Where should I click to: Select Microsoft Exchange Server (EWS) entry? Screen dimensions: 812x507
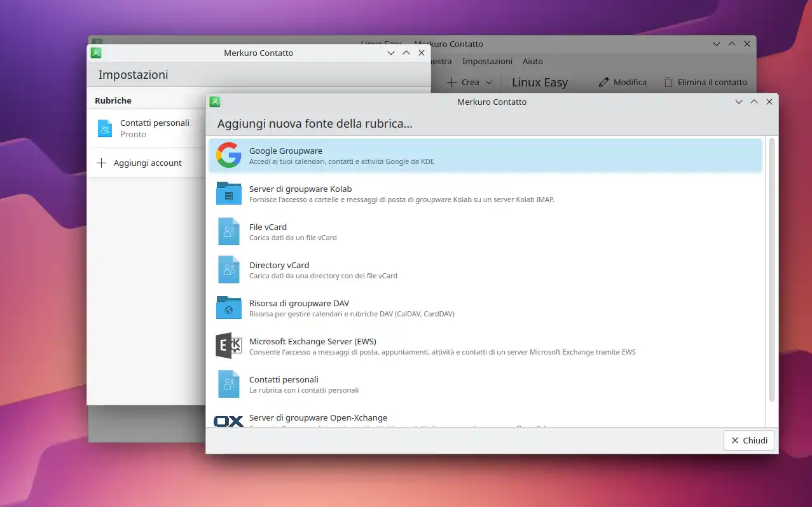coord(485,346)
